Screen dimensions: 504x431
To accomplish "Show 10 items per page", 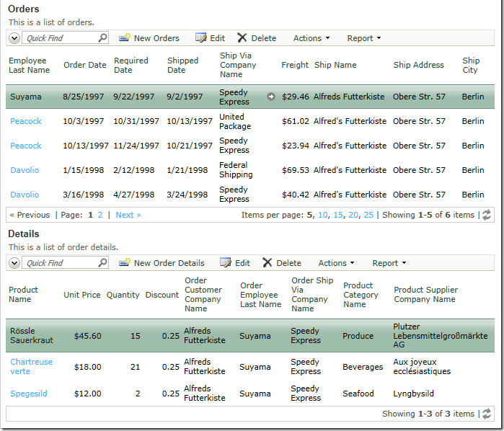I will [x=322, y=215].
